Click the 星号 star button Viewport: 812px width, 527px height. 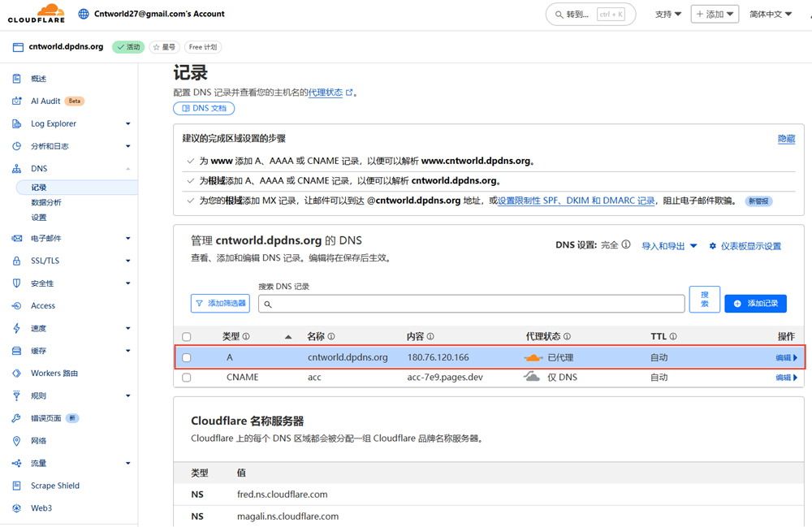[164, 47]
